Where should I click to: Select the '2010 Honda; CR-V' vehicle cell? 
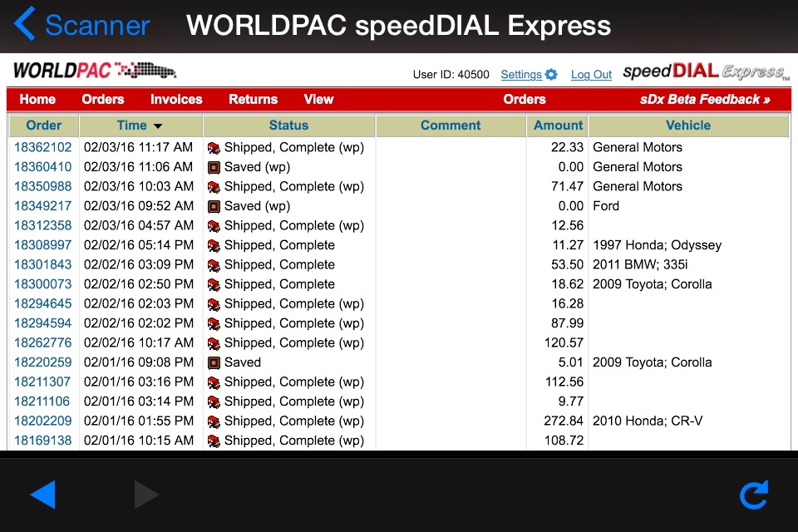click(x=648, y=421)
